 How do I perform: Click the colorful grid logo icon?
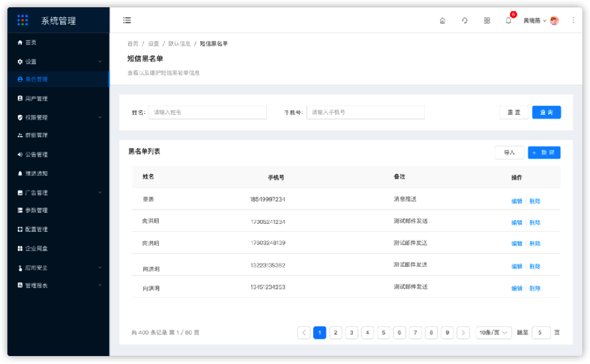click(22, 20)
